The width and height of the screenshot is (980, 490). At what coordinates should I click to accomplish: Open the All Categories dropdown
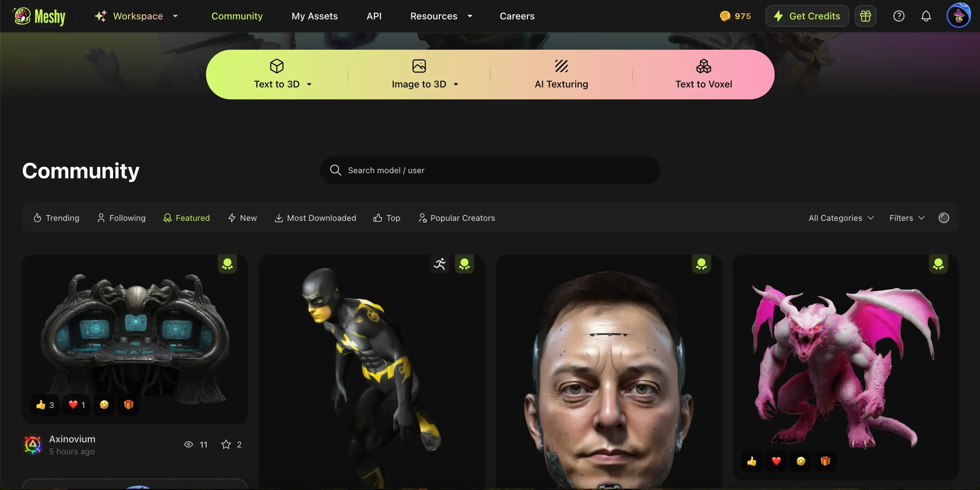tap(840, 218)
